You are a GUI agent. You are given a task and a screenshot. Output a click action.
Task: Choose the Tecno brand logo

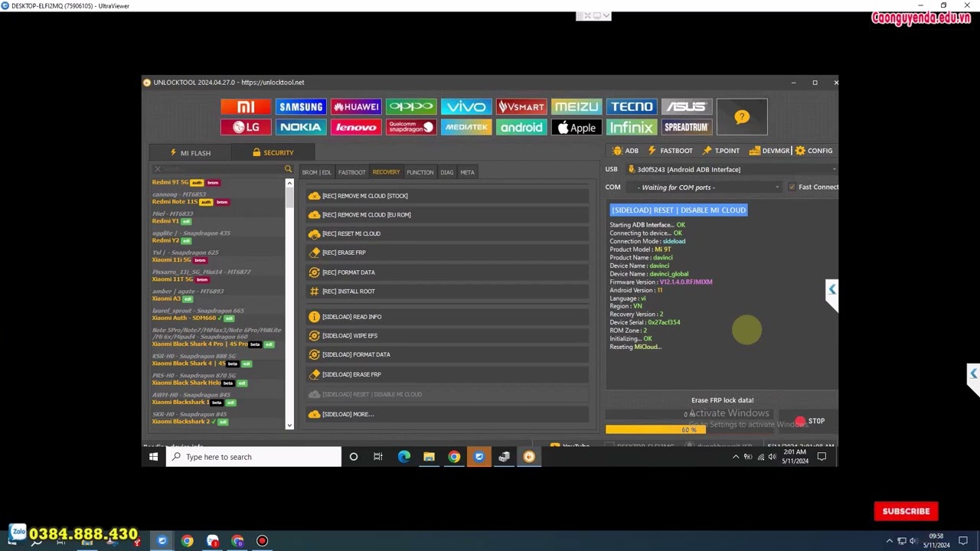pos(632,107)
